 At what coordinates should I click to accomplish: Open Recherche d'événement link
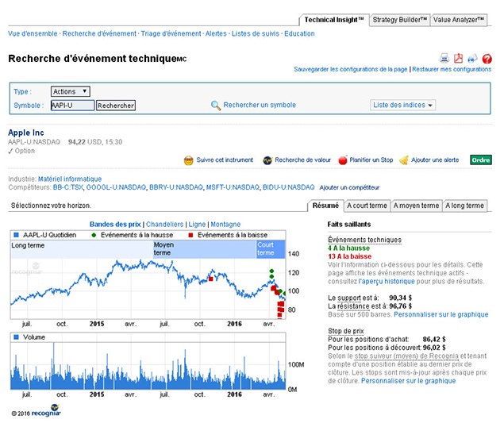(99, 34)
